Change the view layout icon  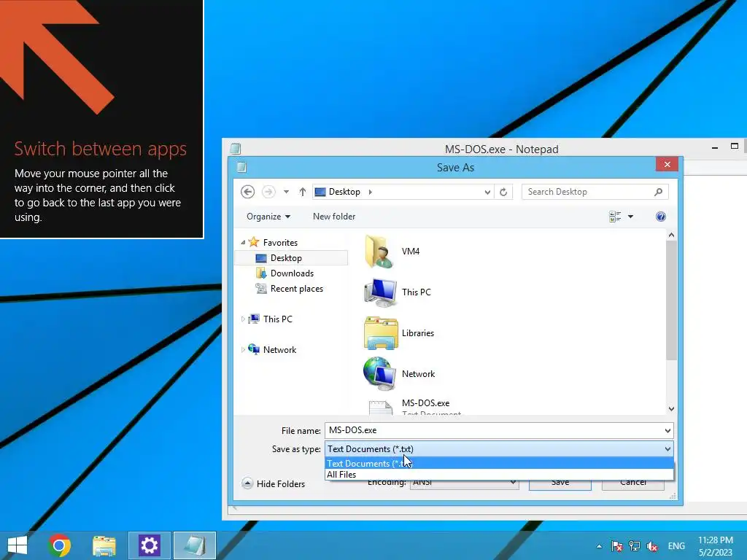click(x=615, y=217)
